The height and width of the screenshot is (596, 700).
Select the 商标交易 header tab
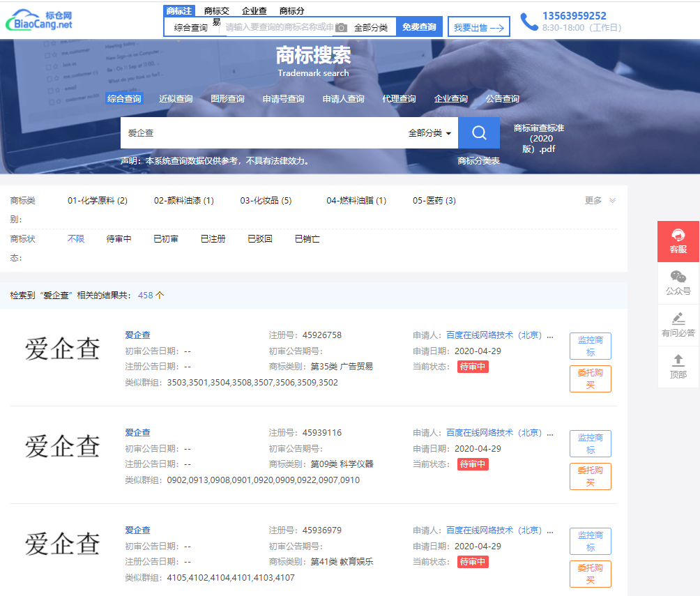point(217,16)
